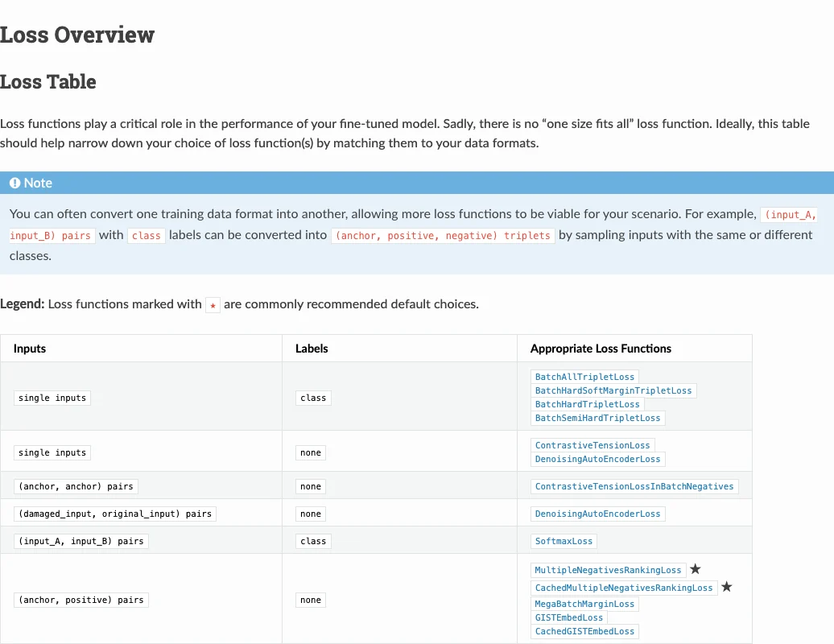834x644 pixels.
Task: Click "single inputs" in the class-labeled row
Action: (x=52, y=398)
